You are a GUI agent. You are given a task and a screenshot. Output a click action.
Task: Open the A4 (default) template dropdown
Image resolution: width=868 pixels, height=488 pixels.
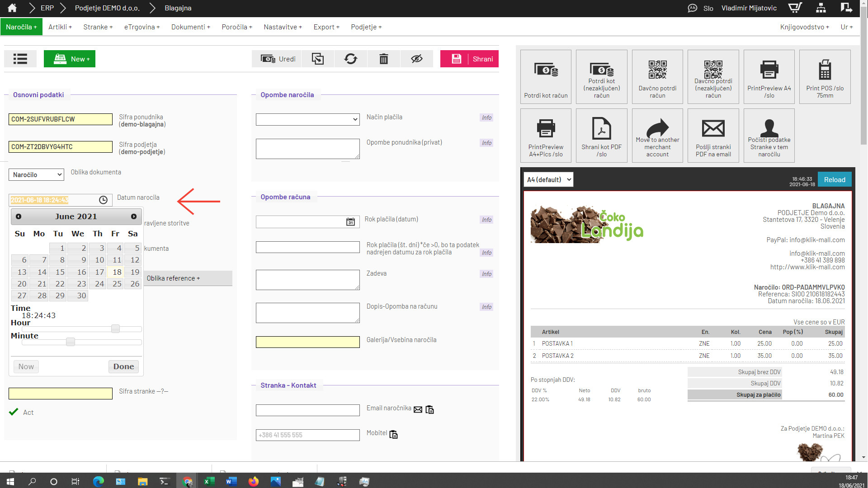click(548, 180)
